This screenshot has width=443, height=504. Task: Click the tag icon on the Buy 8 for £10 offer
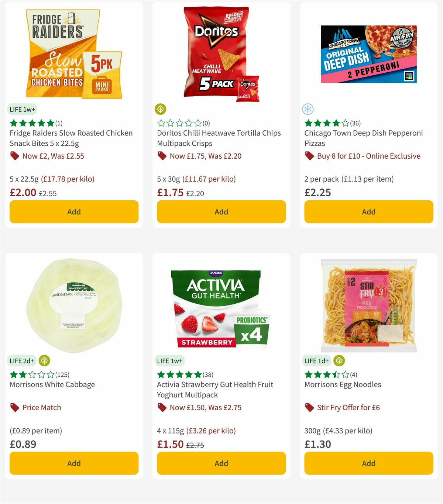pos(309,156)
